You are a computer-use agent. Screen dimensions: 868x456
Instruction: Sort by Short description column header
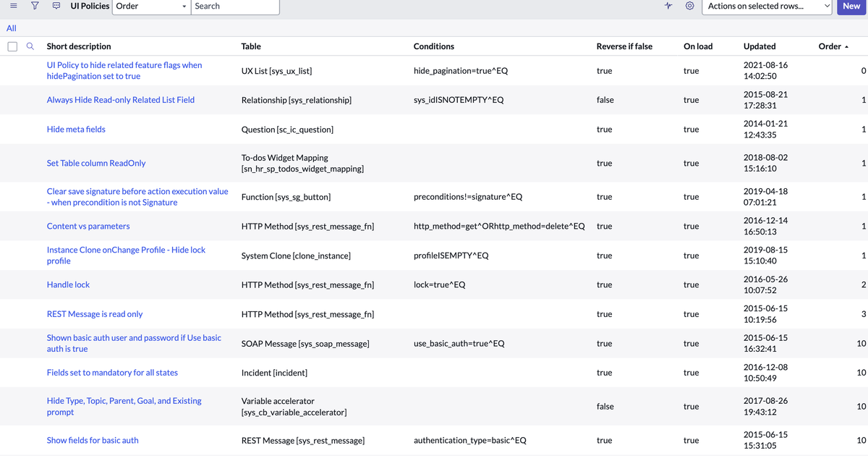79,46
